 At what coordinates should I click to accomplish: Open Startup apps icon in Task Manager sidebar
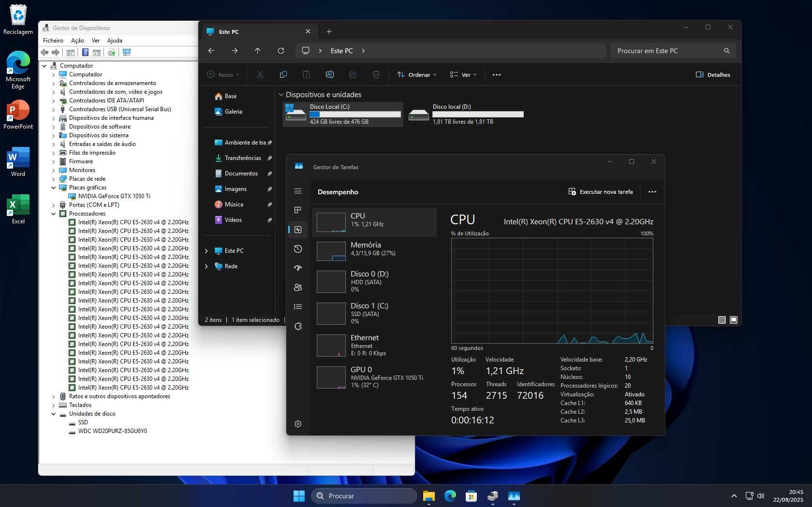(298, 268)
